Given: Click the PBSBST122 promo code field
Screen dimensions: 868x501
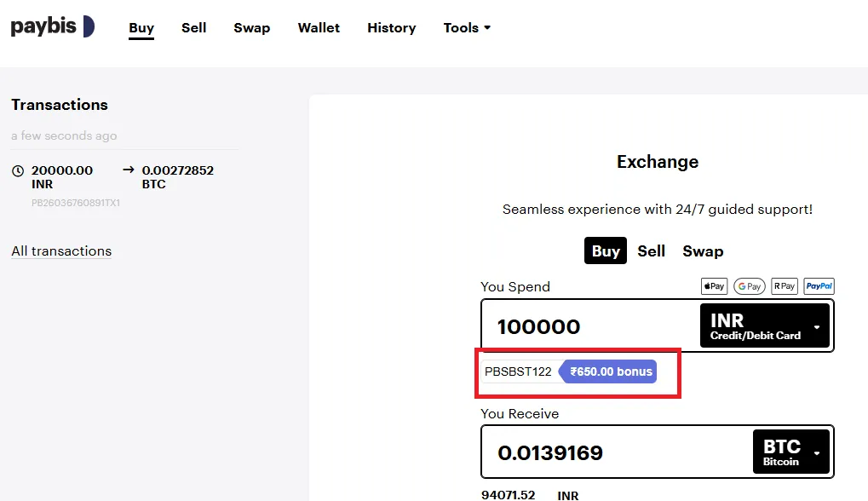Looking at the screenshot, I should point(518,371).
